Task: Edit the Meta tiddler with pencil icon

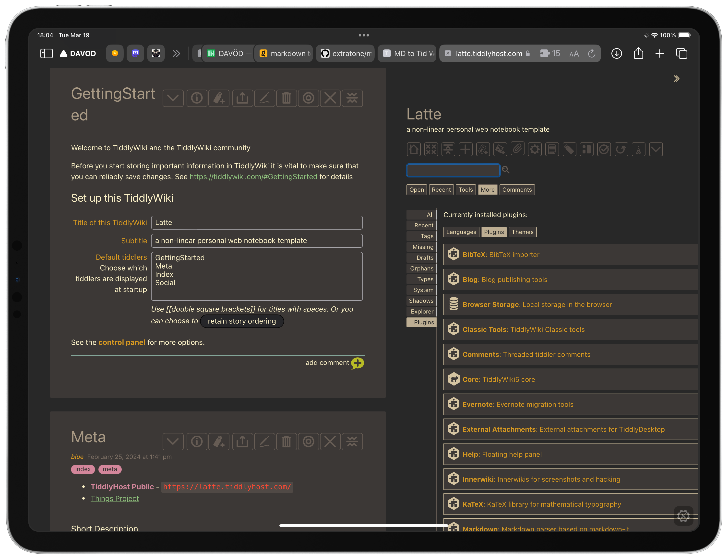Action: coord(264,442)
